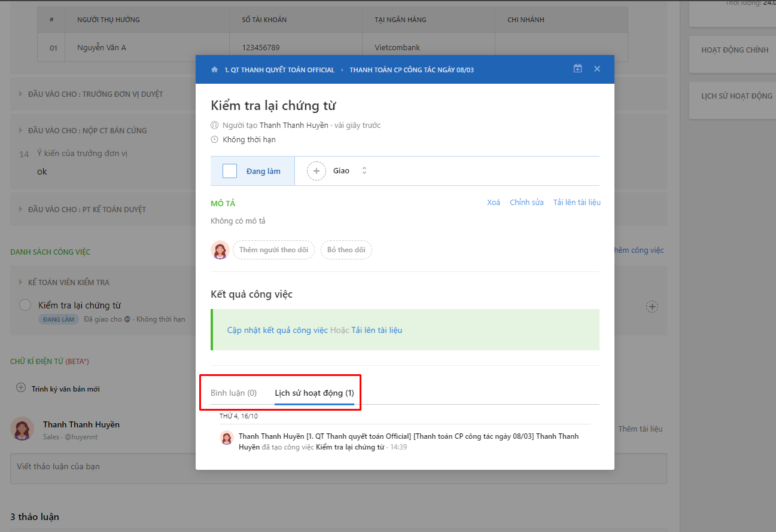This screenshot has width=776, height=532.
Task: Click Cập nhật kết quả công việc link
Action: pos(278,330)
